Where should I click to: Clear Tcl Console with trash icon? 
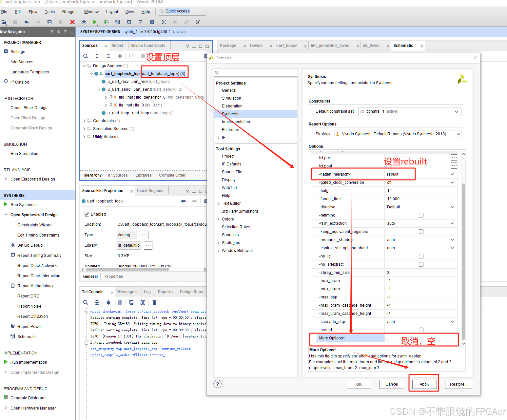(x=154, y=302)
